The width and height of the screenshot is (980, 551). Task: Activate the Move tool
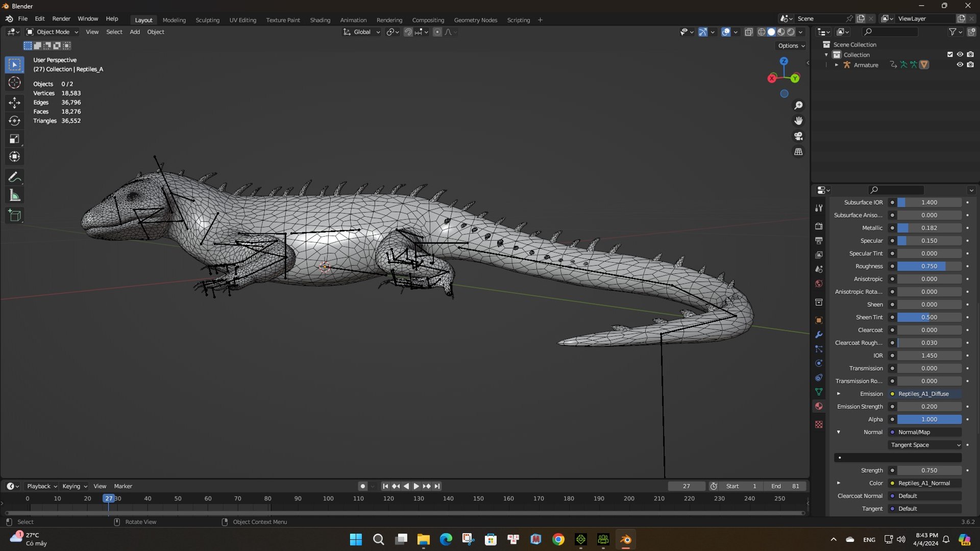pos(14,103)
